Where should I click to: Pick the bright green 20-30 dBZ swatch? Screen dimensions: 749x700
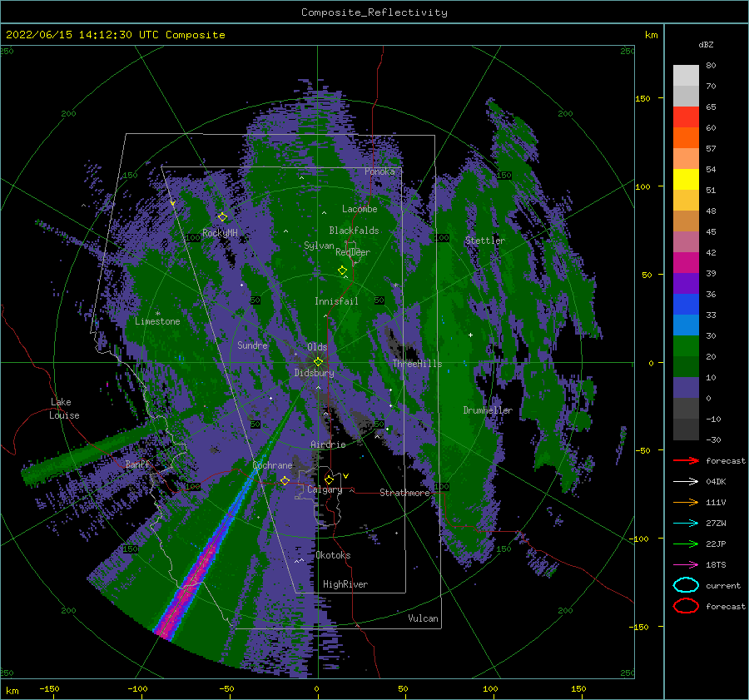point(686,346)
